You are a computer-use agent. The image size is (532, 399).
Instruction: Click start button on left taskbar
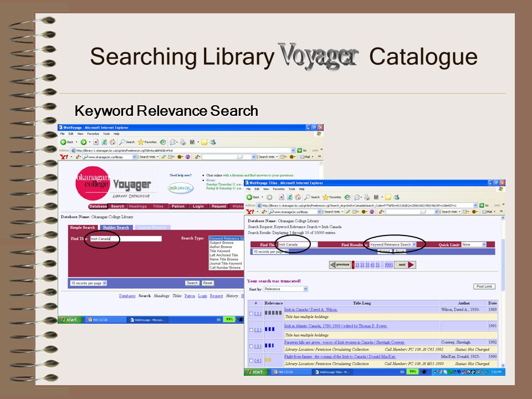(x=70, y=320)
